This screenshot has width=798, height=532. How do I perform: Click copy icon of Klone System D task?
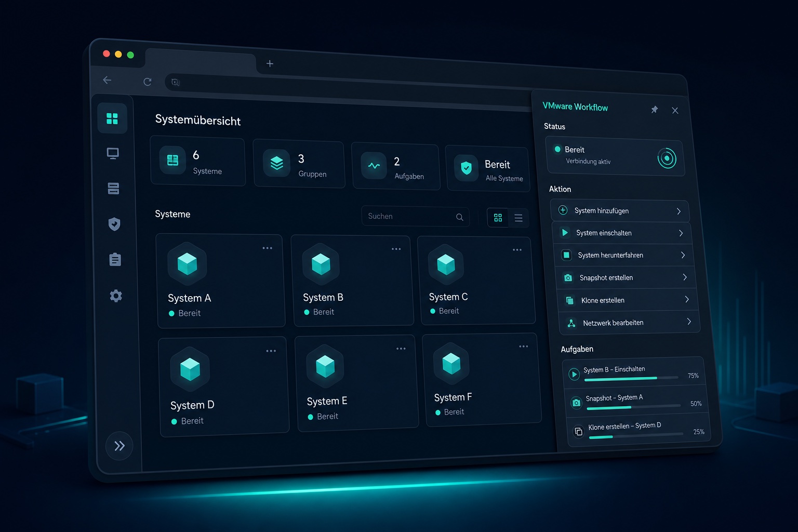point(578,431)
